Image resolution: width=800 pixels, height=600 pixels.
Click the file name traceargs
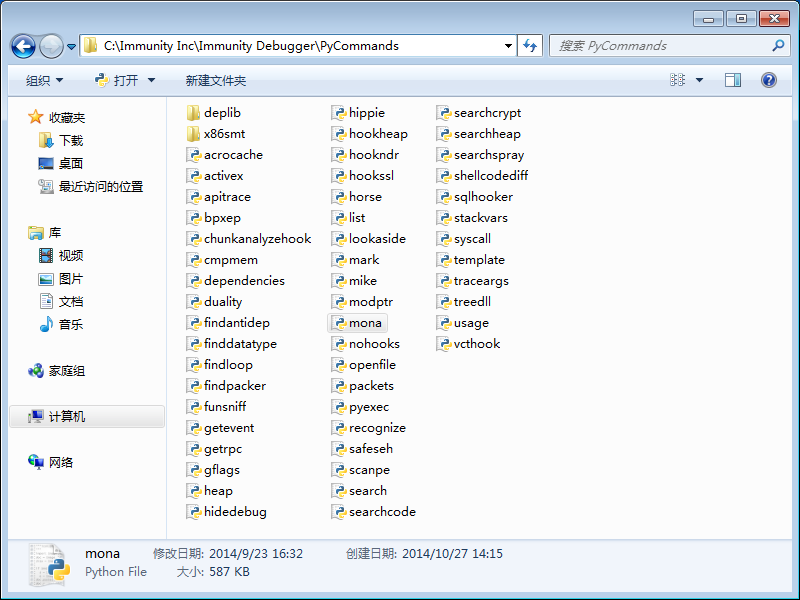[x=481, y=281]
